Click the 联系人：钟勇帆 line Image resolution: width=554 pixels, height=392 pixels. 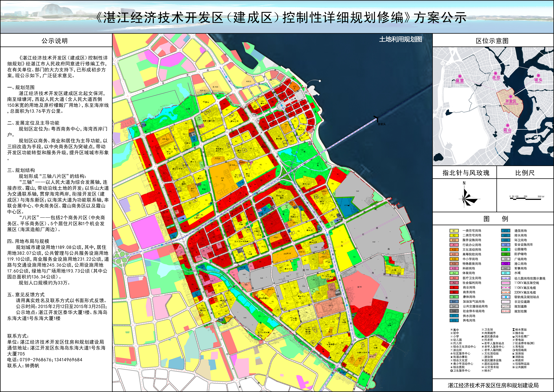[23, 366]
